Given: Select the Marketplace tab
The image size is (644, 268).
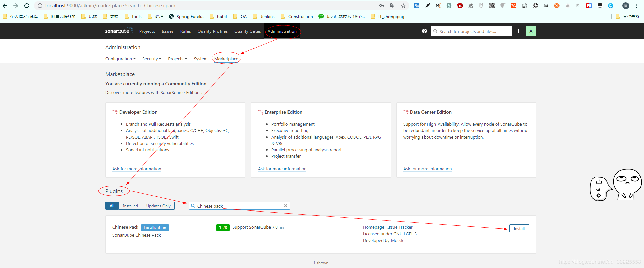Looking at the screenshot, I should [x=226, y=59].
